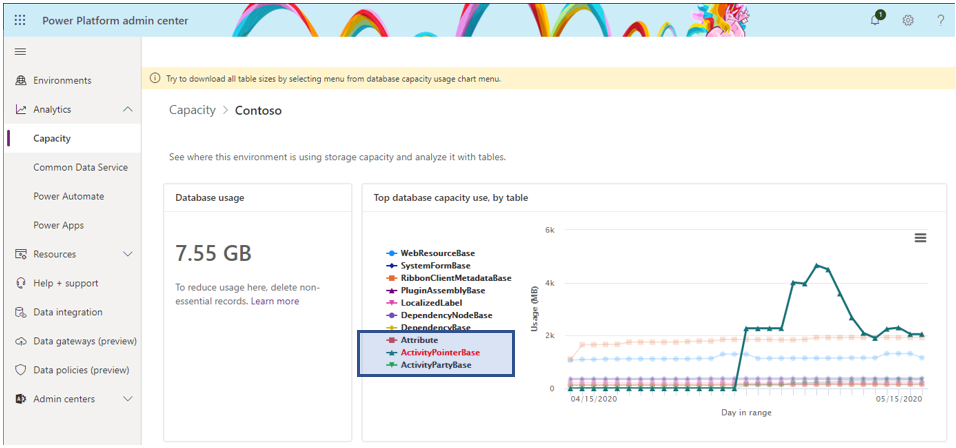Click the 7.55 GB database usage value

tap(213, 252)
